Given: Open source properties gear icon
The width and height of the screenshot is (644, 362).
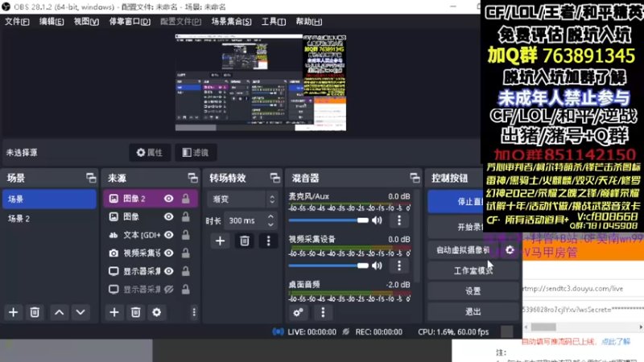Looking at the screenshot, I should point(156,312).
